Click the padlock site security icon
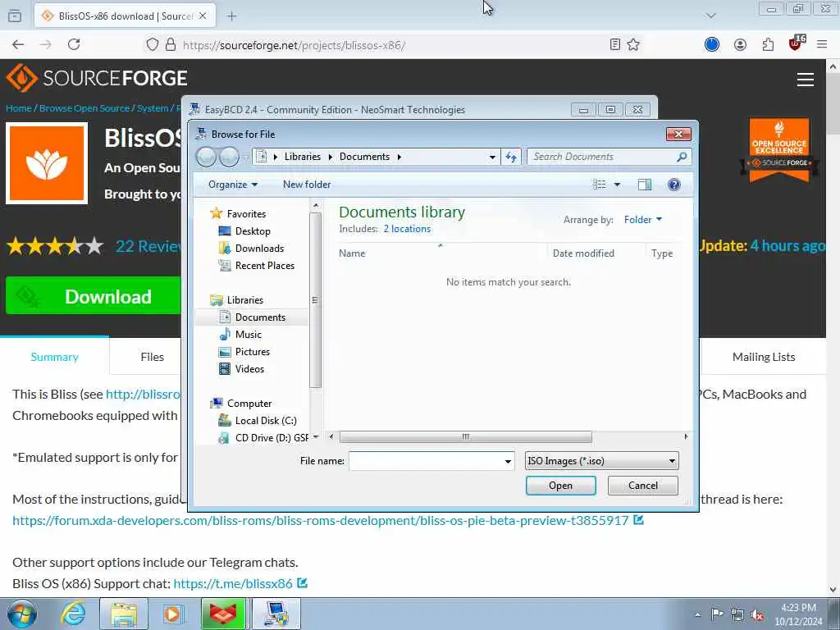This screenshot has width=840, height=630. [171, 44]
